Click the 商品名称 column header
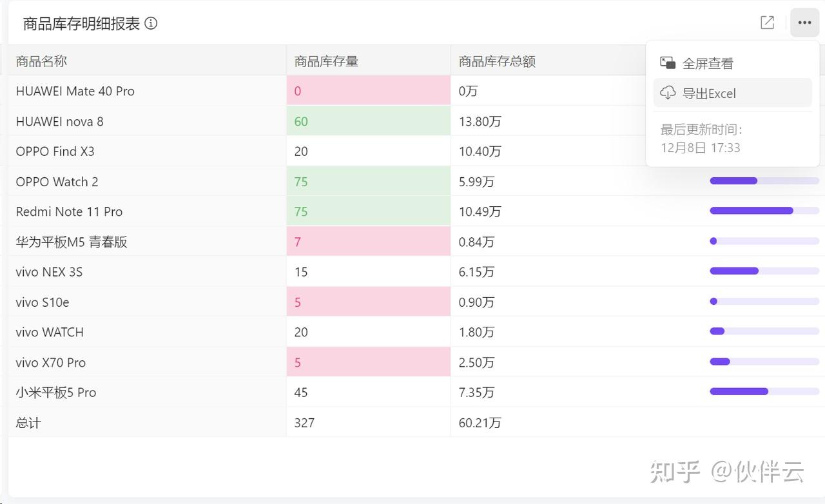 point(41,61)
